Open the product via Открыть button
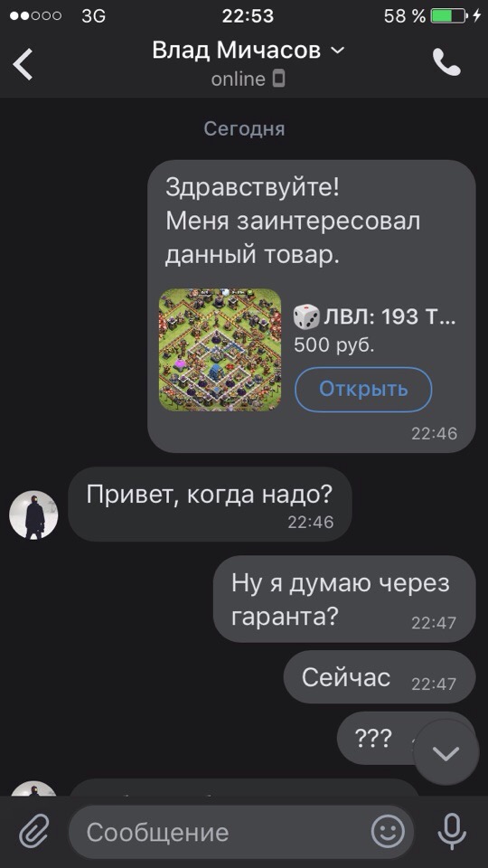This screenshot has height=868, width=488. coord(363,389)
